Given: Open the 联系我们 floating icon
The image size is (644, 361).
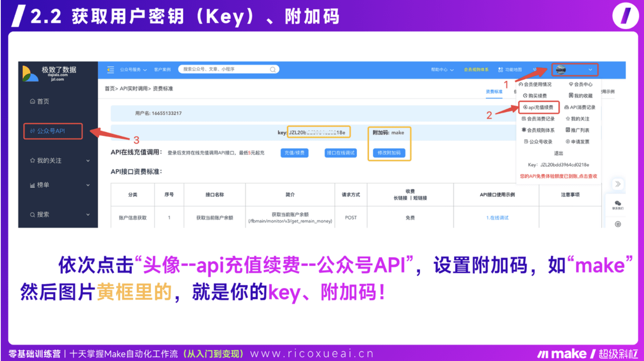Looking at the screenshot, I should pos(617,205).
